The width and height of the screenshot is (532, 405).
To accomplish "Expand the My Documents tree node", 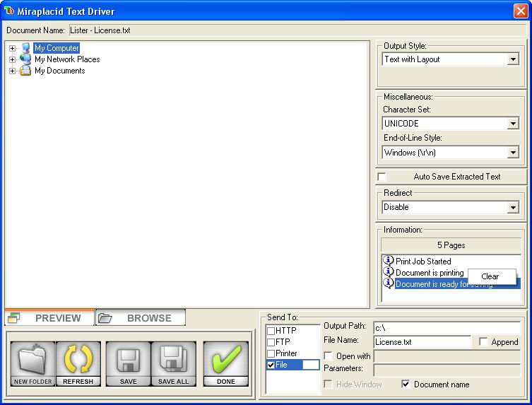I will coord(12,71).
